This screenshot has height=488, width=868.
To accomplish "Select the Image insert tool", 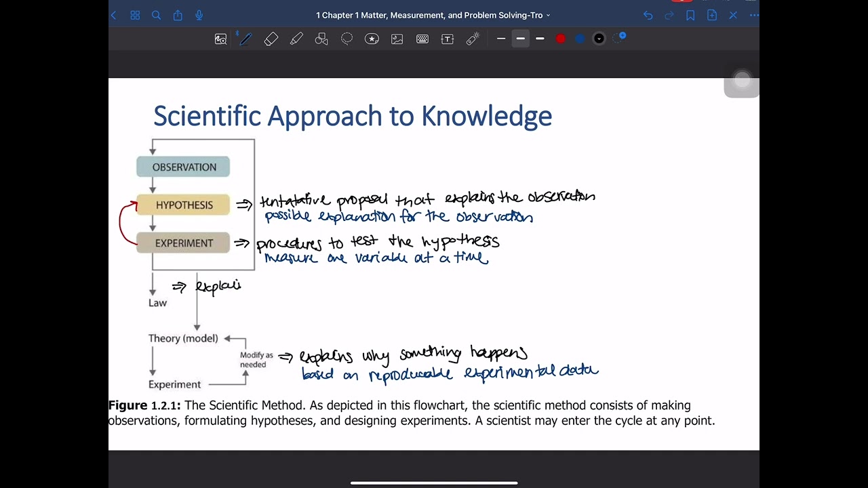I will tap(397, 39).
